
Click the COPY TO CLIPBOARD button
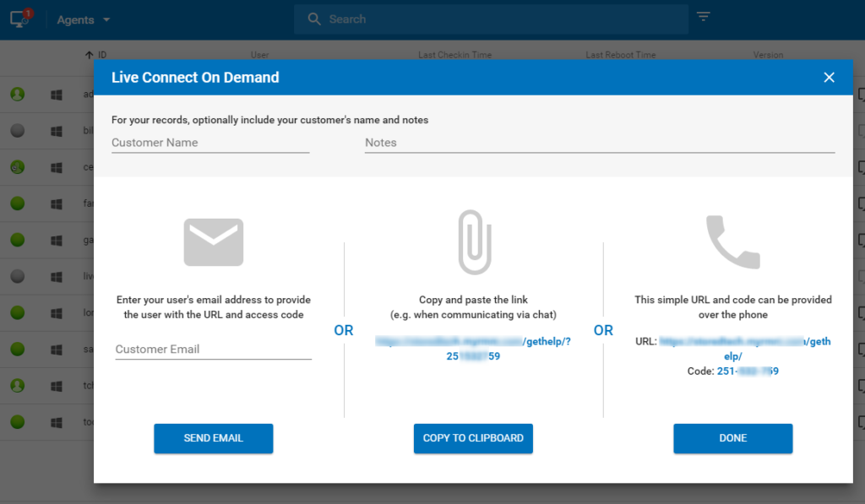pos(473,438)
